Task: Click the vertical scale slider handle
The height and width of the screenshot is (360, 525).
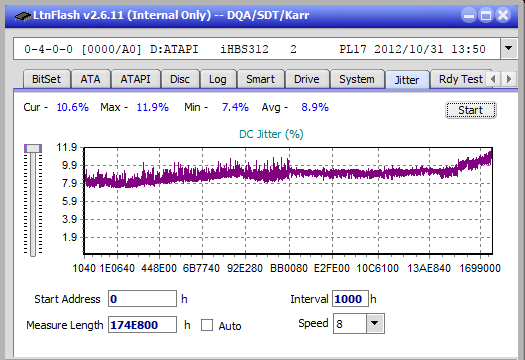Action: pyautogui.click(x=33, y=148)
